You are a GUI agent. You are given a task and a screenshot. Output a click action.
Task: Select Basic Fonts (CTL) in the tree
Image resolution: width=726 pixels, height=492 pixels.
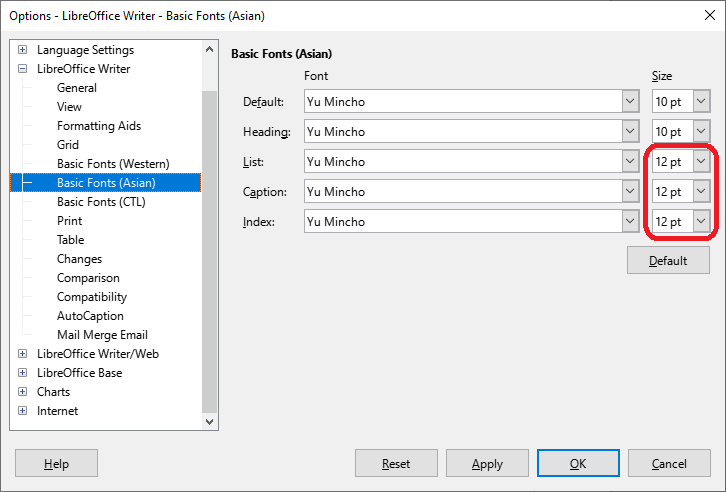(101, 202)
